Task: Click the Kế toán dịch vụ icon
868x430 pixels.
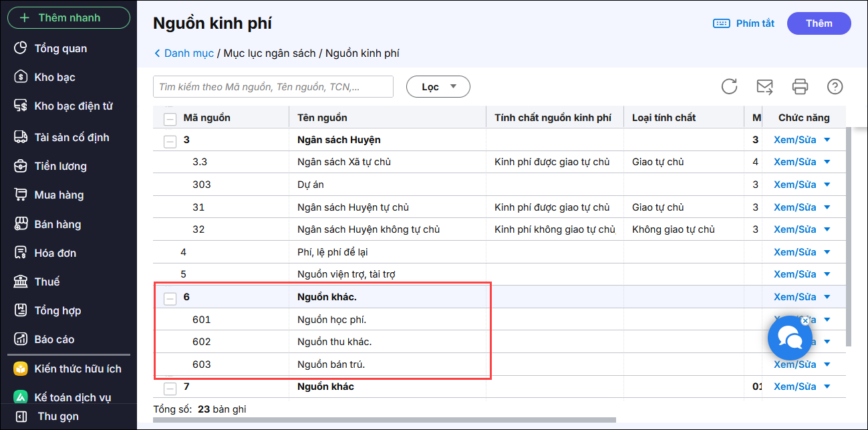Action: click(x=21, y=397)
